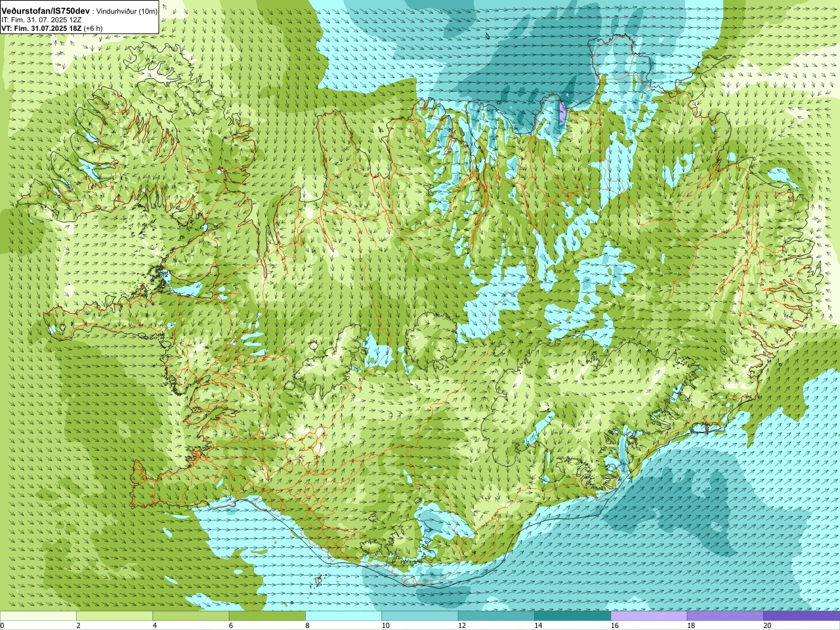The width and height of the screenshot is (840, 630).
Task: Click the legend tick label '4'
Action: click(154, 625)
